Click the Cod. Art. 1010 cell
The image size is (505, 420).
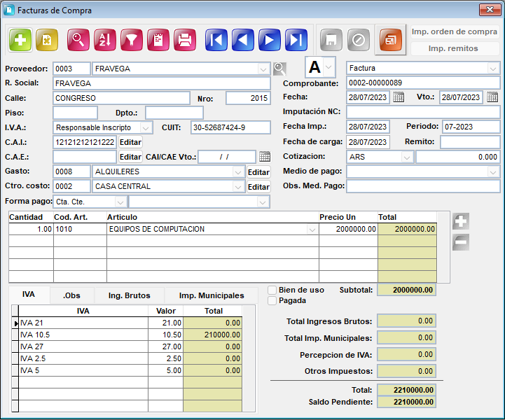(80, 229)
